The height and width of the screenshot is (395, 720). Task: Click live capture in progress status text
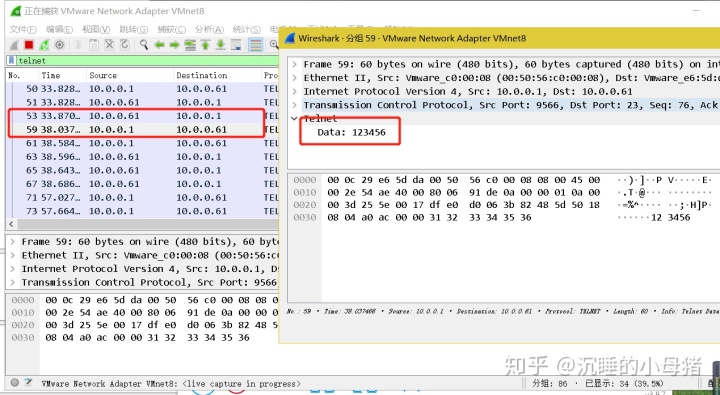[x=241, y=384]
